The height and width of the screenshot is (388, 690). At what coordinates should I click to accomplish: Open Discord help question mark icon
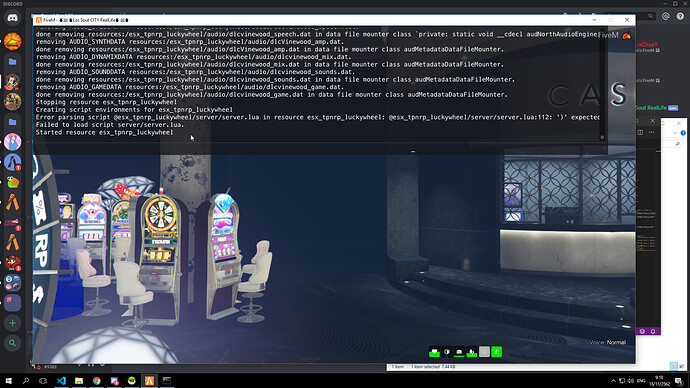680,16
